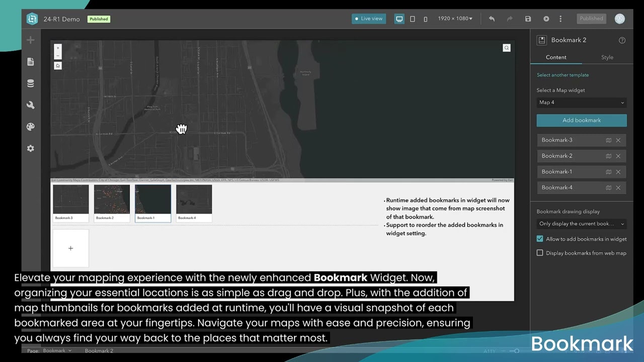Open Bookmark-3 thumbnail card
This screenshot has height=362, width=644.
coord(71,203)
